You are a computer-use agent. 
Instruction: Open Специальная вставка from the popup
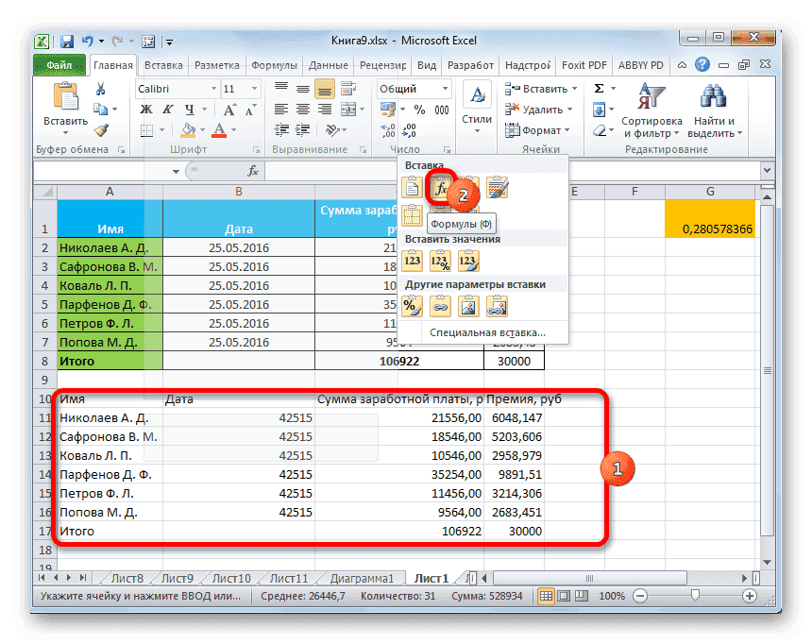pyautogui.click(x=485, y=332)
